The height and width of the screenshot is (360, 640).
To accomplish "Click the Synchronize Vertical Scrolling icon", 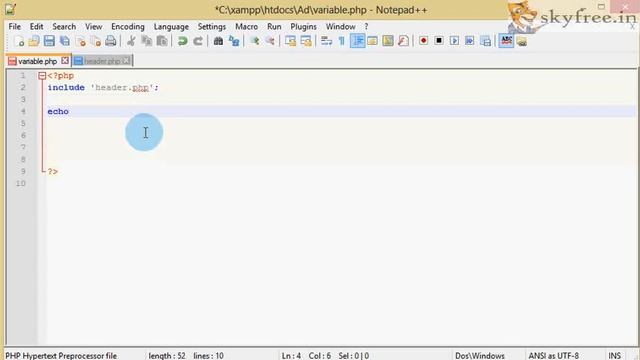I will pos(291,41).
